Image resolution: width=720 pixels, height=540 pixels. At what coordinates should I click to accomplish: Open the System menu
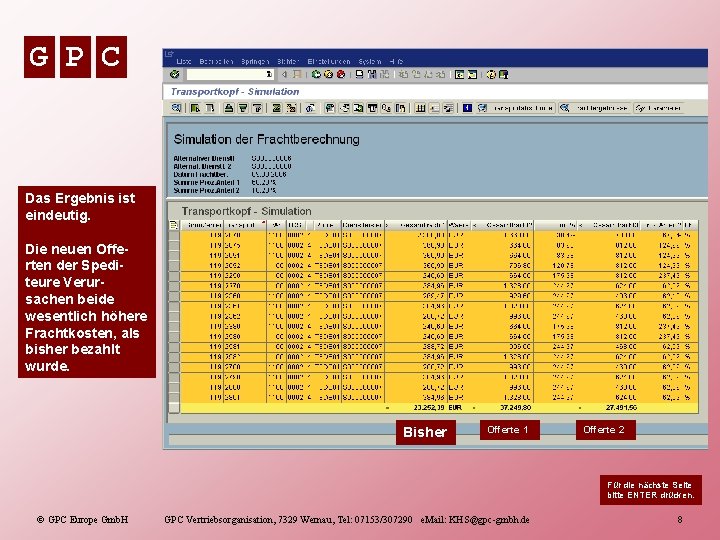[x=370, y=61]
